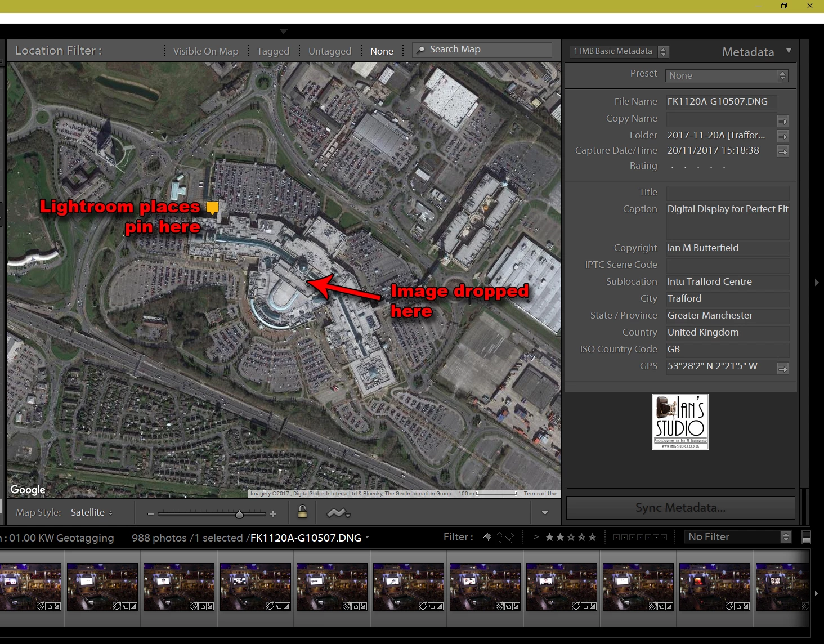Set photo Rating to one star dot
Viewport: 824px width, 644px height.
(x=673, y=167)
